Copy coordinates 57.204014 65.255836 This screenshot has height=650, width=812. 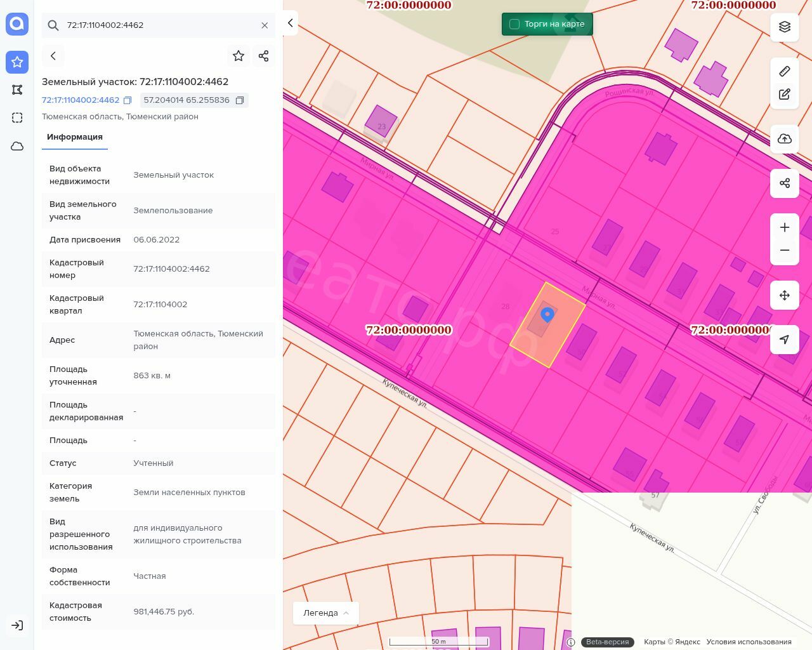240,100
